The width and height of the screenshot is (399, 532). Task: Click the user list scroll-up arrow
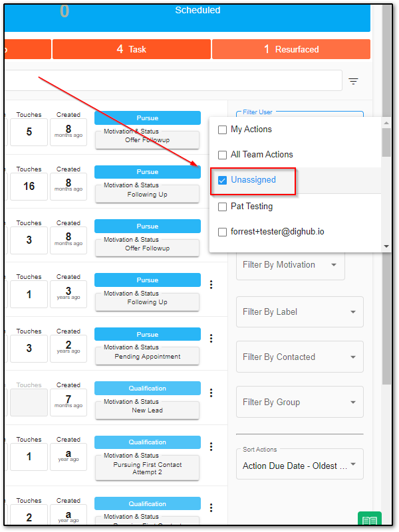pos(386,123)
